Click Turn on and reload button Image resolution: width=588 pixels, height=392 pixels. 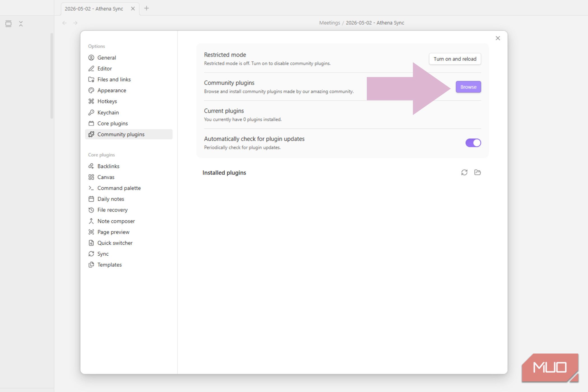pos(455,59)
